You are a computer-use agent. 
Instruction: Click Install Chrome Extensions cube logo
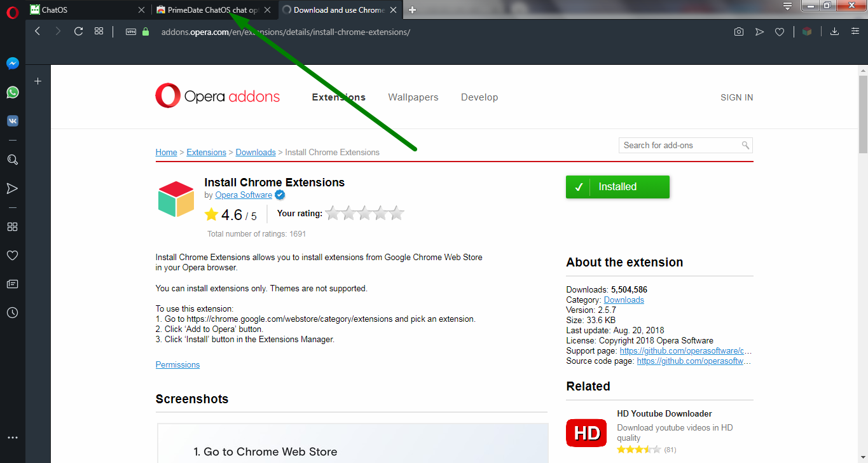coord(176,199)
